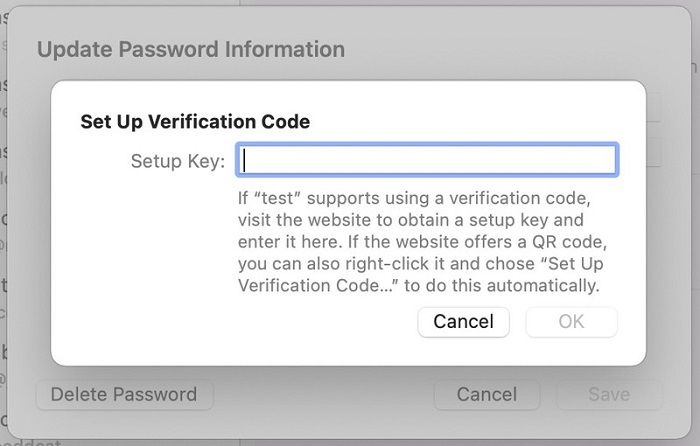Click the "QR code" text in the instructions
This screenshot has height=446, width=700.
(565, 241)
